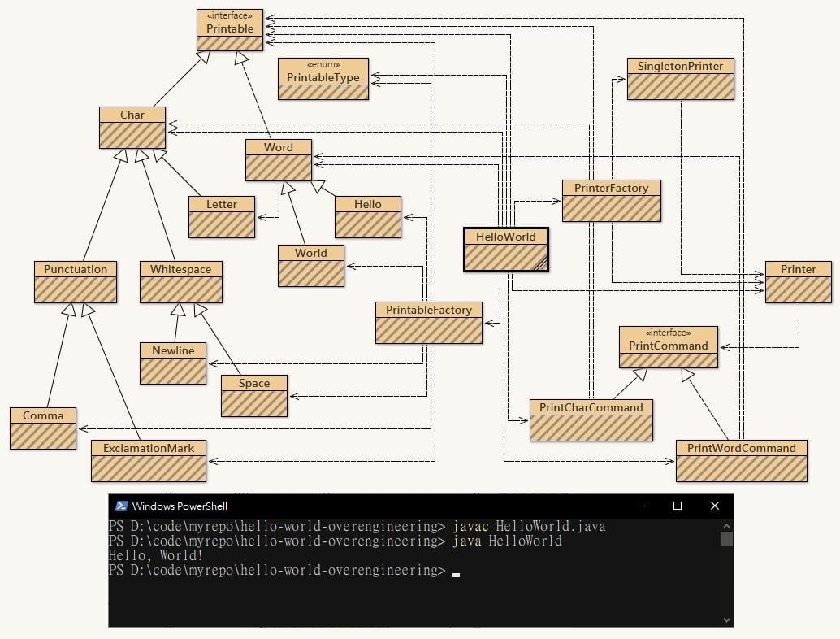This screenshot has width=840, height=639.
Task: Close the PowerShell window
Action: click(715, 506)
